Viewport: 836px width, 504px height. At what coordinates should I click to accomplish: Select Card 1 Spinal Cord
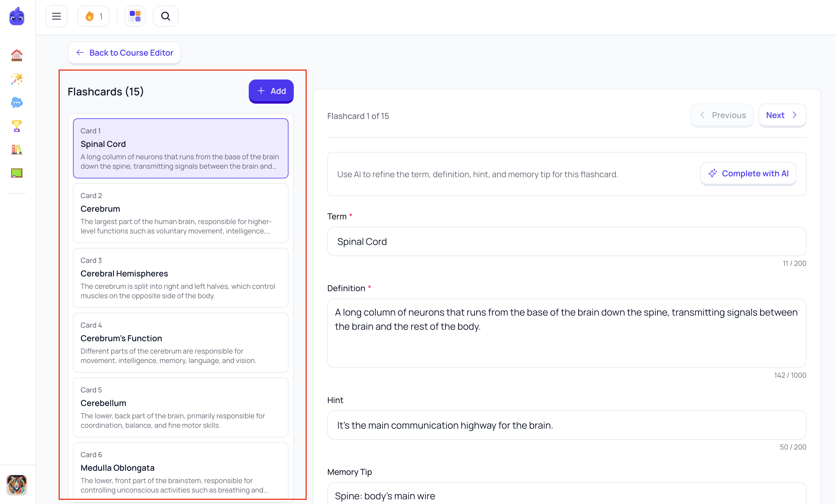[x=180, y=148]
